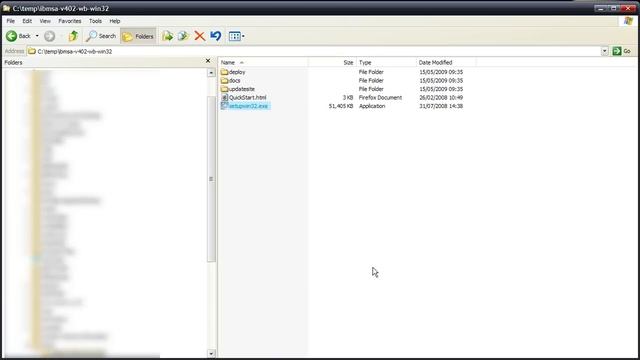Toggle the Folders pane button
Image resolution: width=640 pixels, height=360 pixels.
tap(138, 36)
